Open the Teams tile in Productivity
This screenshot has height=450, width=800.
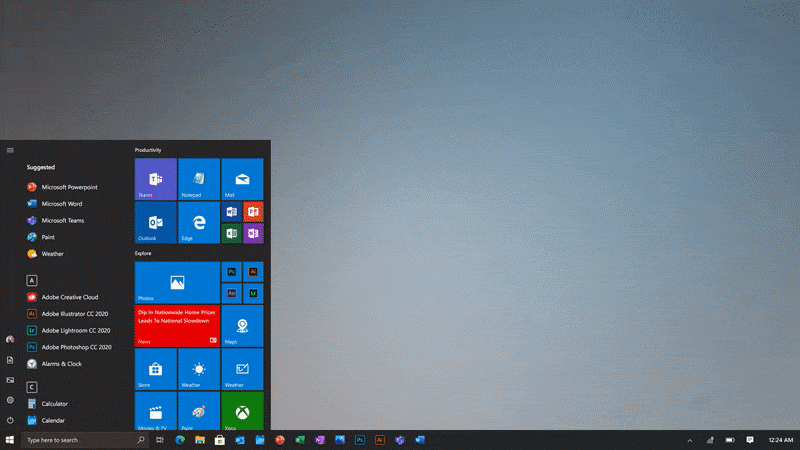pyautogui.click(x=155, y=179)
